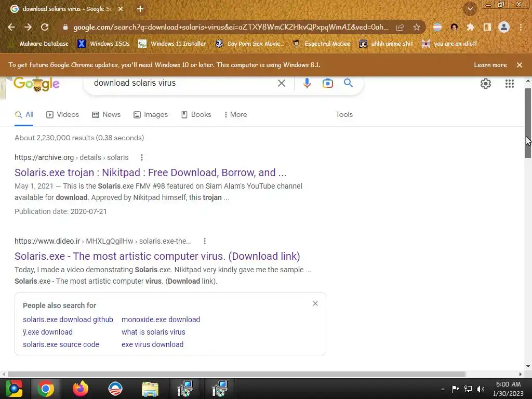The image size is (532, 399).
Task: Open the archive.org result options menu
Action: [142, 157]
